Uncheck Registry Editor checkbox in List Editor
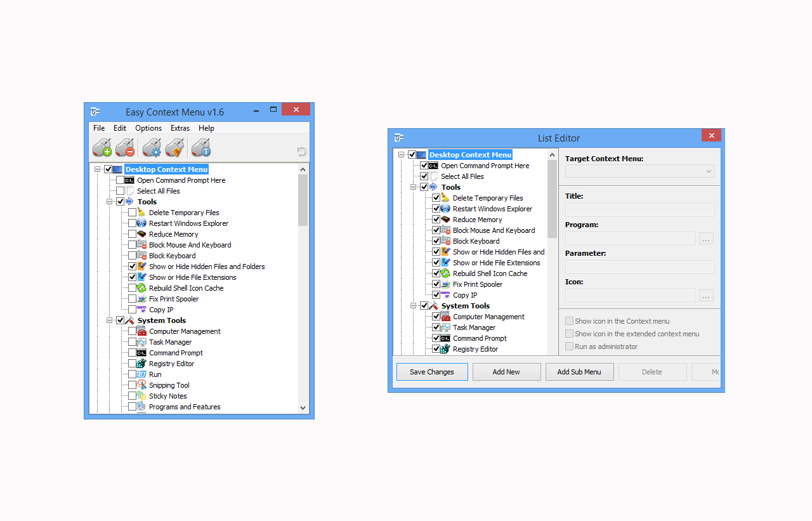The image size is (812, 521). pos(436,349)
